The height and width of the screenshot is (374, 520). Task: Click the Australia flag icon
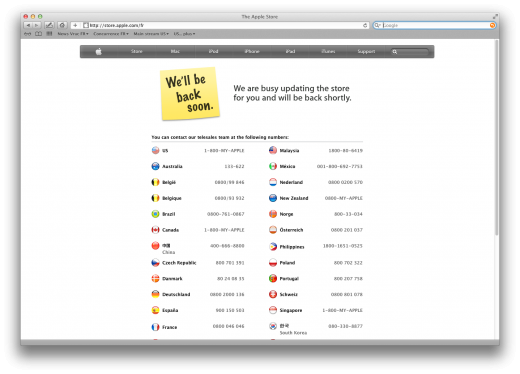tap(155, 166)
